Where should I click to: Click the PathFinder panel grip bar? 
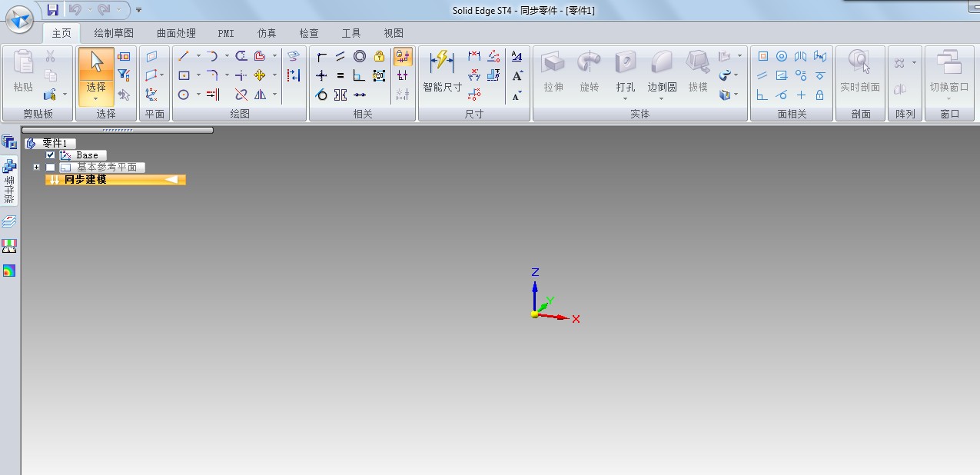tap(118, 130)
